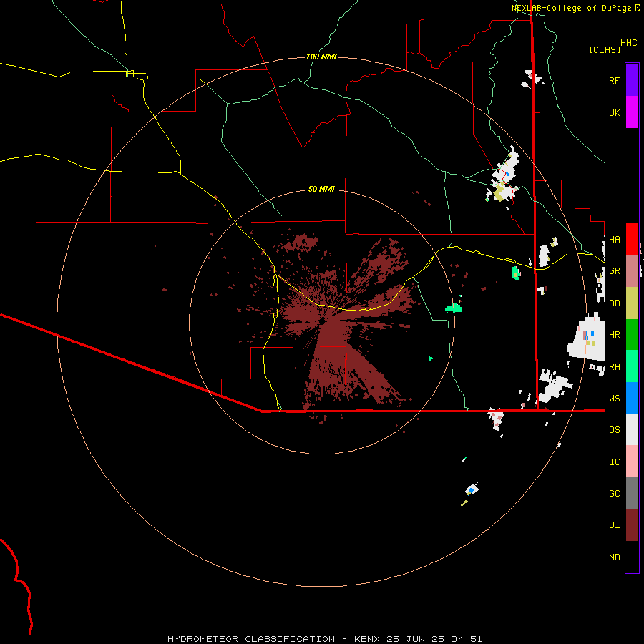Select the GC ground clutter gray swatch
The height and width of the screenshot is (644, 644).
tap(632, 493)
